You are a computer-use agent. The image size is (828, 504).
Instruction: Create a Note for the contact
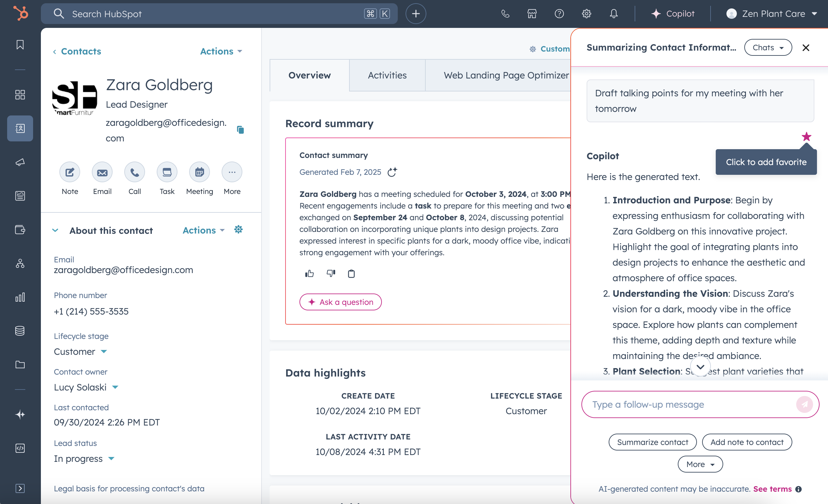(70, 172)
